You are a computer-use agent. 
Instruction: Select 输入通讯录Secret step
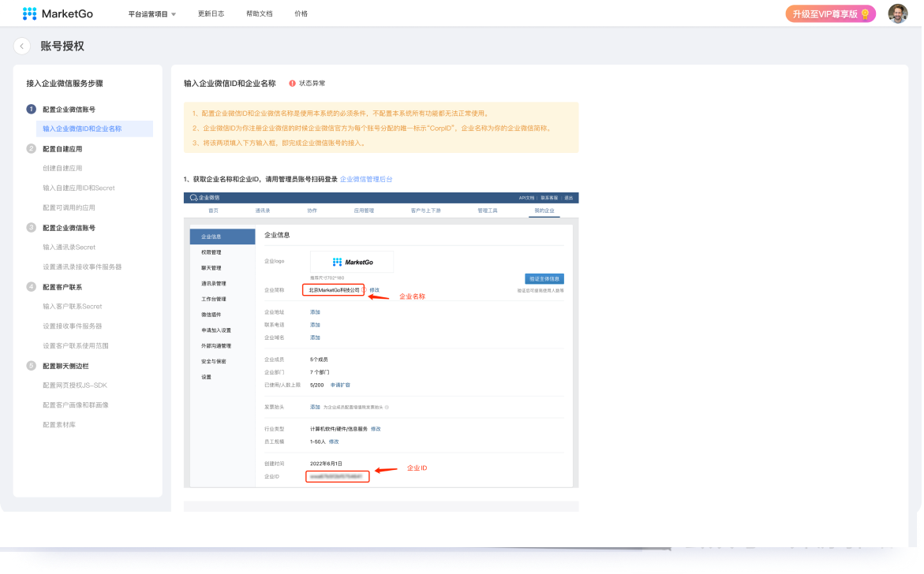coord(69,248)
